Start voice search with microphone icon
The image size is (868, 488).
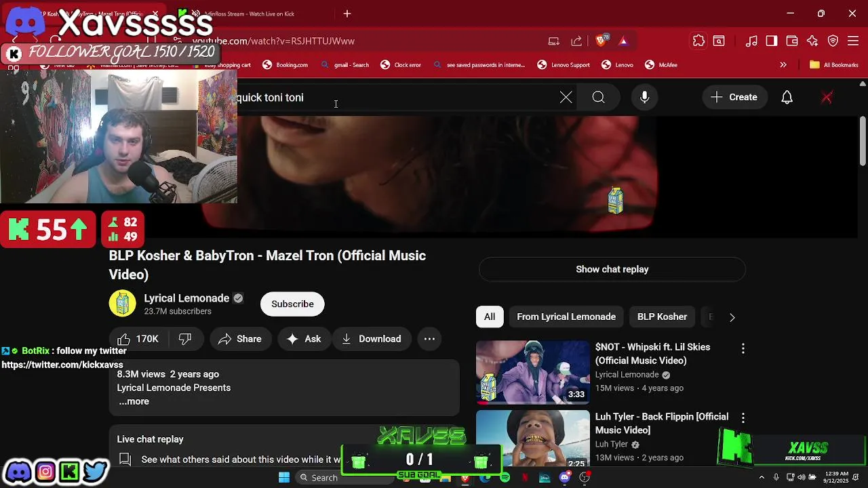pyautogui.click(x=645, y=98)
